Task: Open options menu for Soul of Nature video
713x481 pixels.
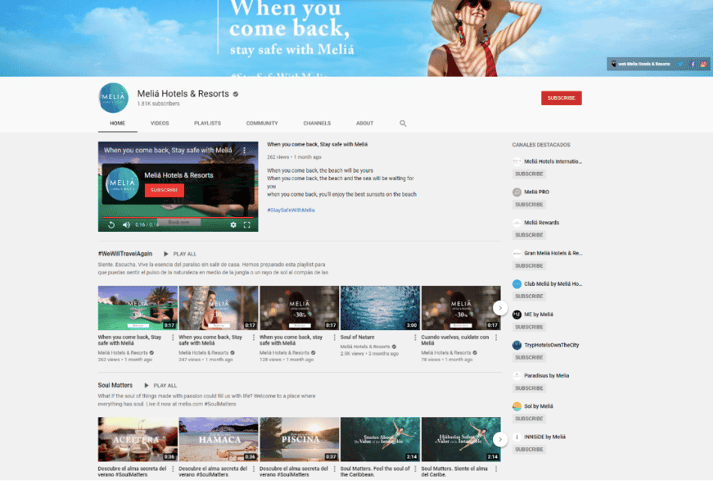Action: (x=415, y=337)
